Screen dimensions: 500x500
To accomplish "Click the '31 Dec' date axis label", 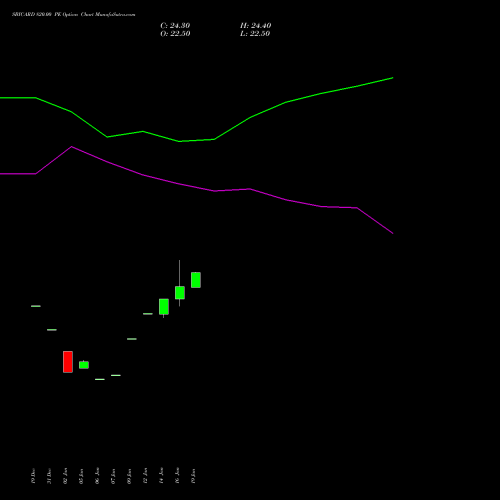I will coord(49,476).
